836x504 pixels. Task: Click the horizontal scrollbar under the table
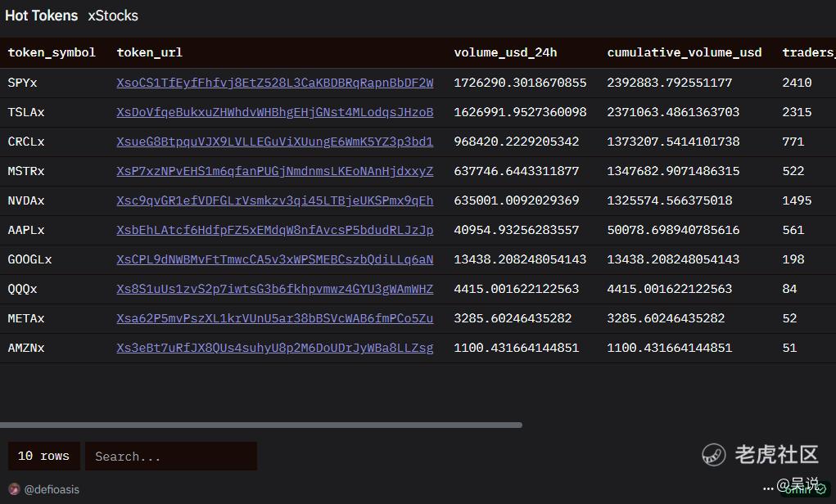click(260, 425)
